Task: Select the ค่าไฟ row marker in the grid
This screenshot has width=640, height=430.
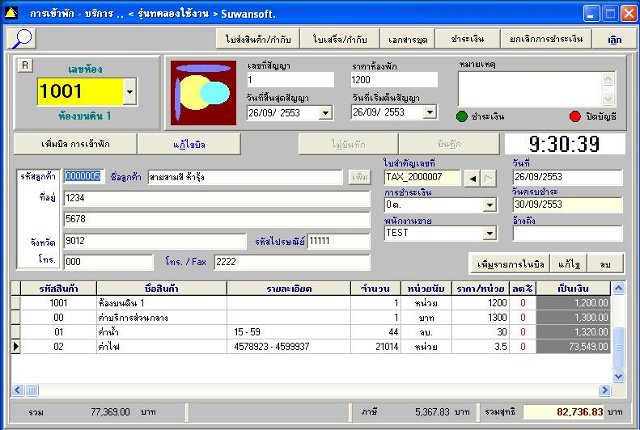Action: coord(15,346)
